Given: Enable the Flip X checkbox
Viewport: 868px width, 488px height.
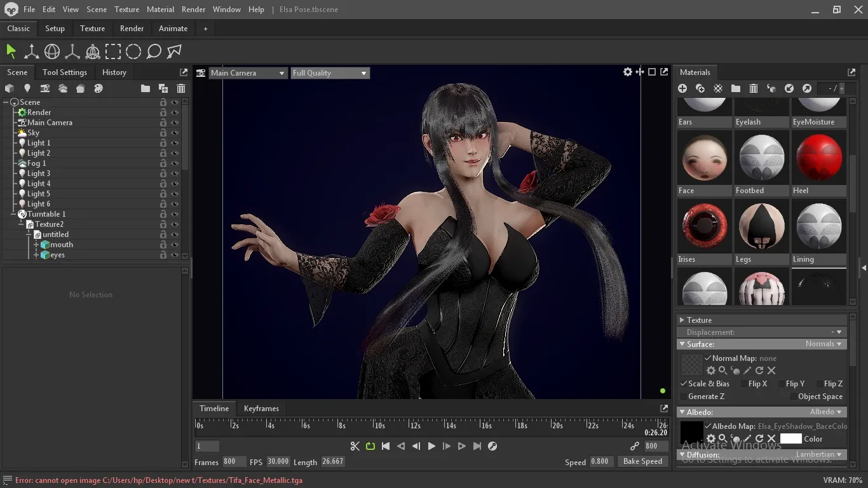Looking at the screenshot, I should 744,384.
